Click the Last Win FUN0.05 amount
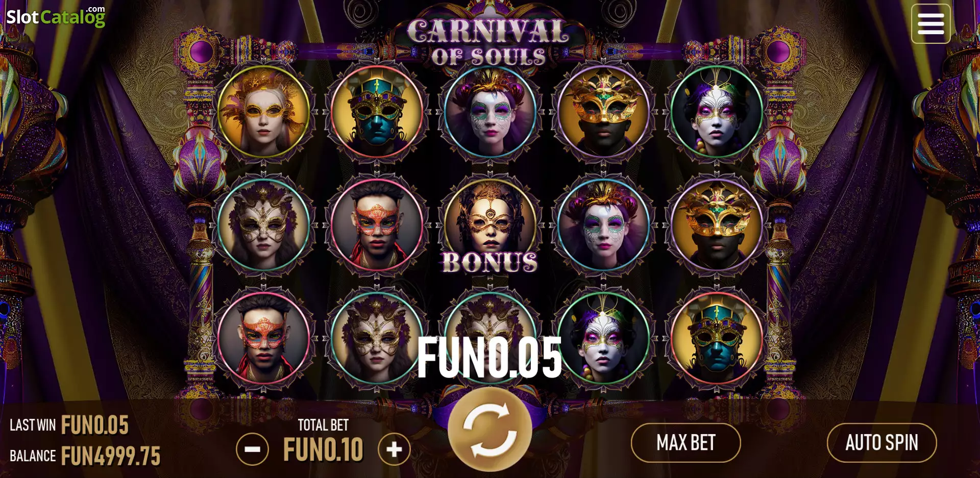The image size is (980, 478). [95, 424]
